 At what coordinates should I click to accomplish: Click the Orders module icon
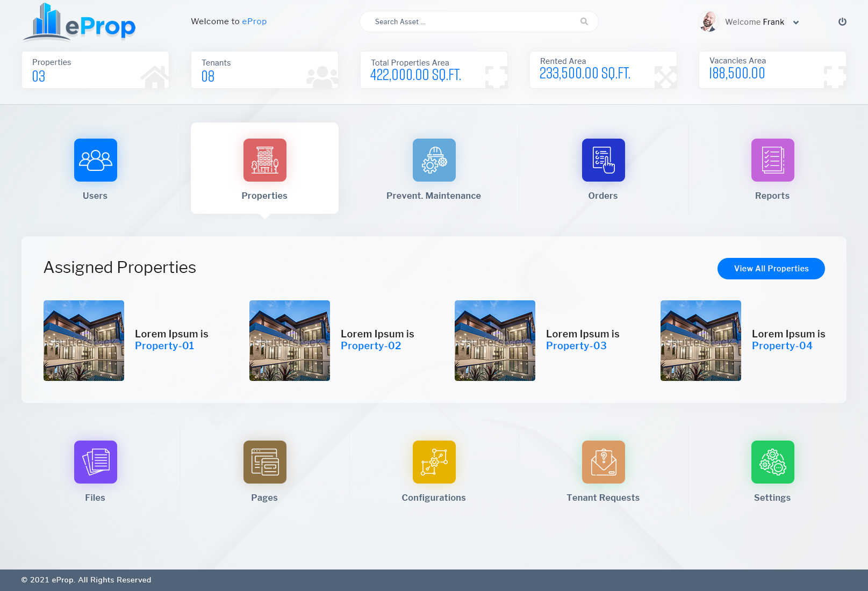click(x=603, y=160)
